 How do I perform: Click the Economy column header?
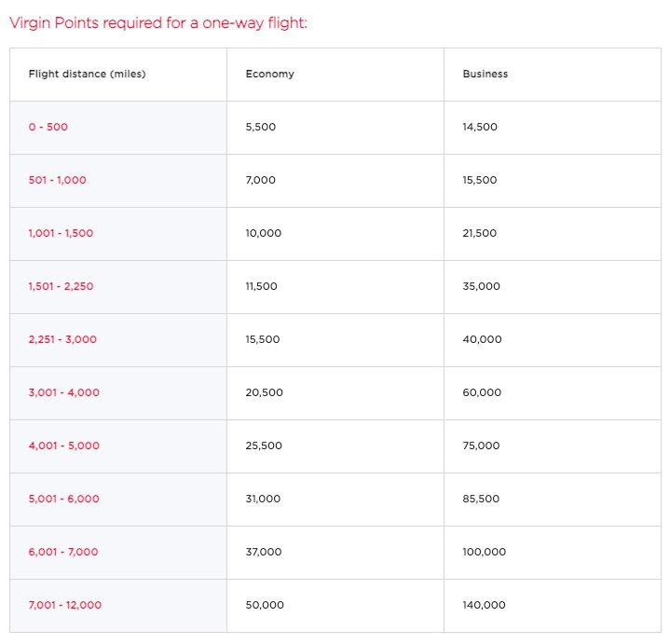click(x=269, y=74)
